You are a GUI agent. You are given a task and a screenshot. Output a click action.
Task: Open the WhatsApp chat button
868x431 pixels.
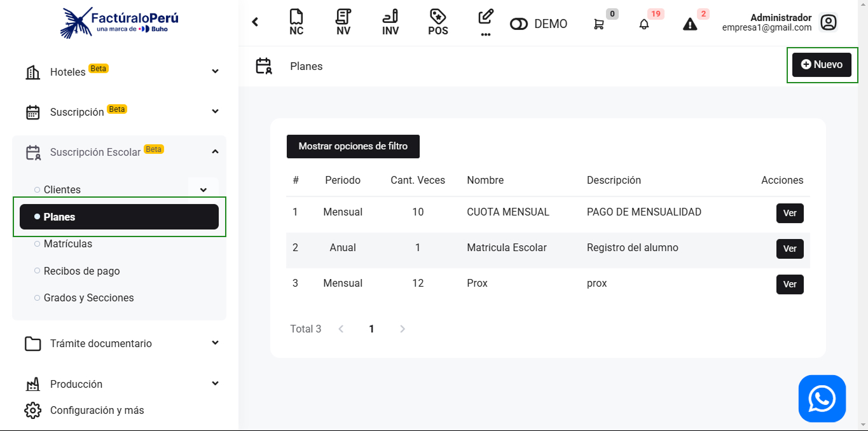pos(822,399)
